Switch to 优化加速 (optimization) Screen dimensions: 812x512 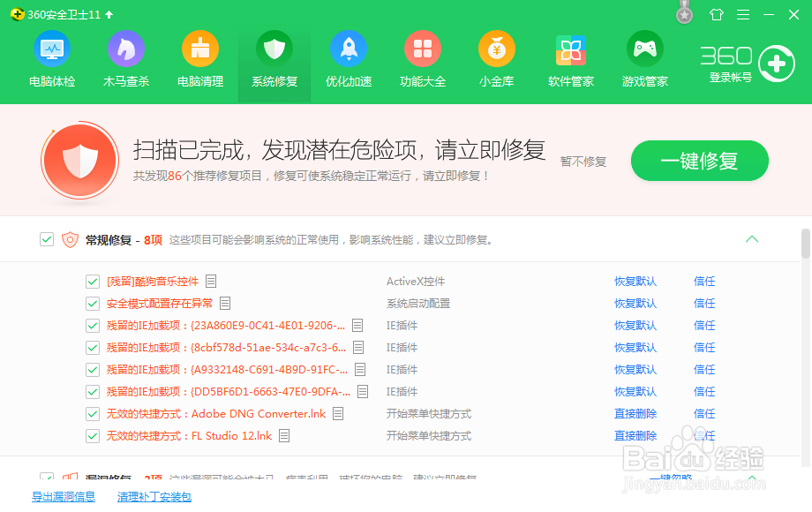tap(348, 59)
